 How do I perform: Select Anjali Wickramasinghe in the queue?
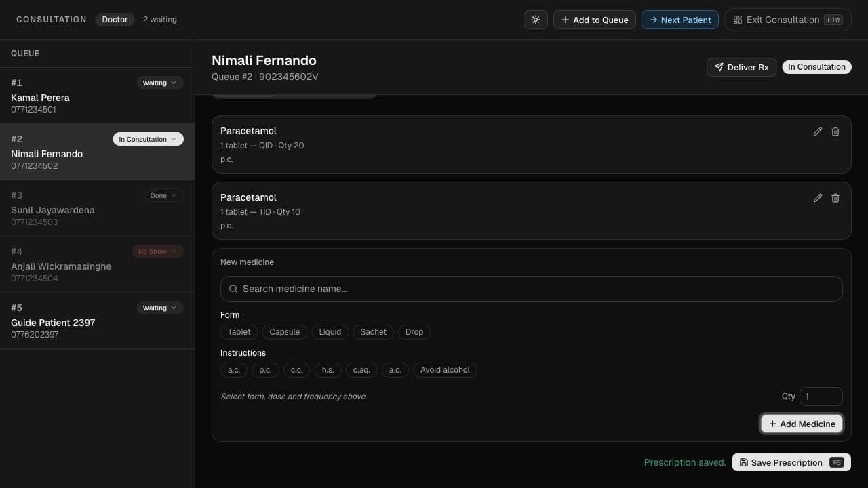tap(97, 264)
